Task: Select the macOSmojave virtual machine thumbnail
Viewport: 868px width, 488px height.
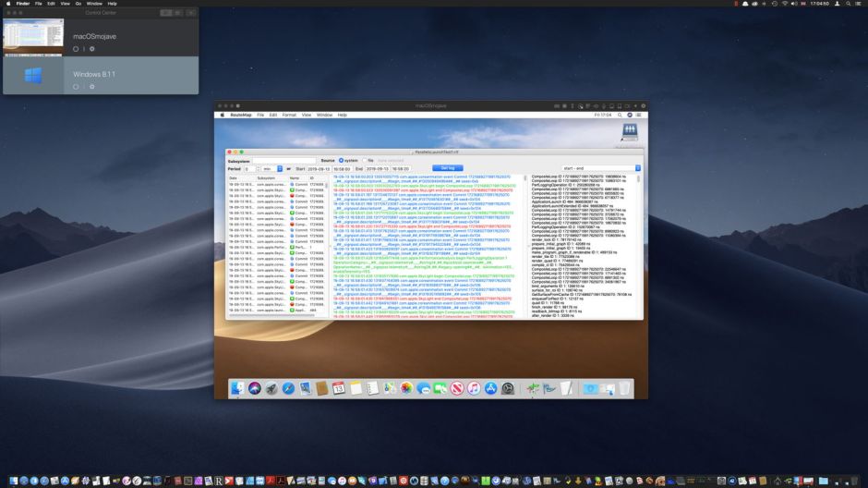Action: [x=33, y=37]
